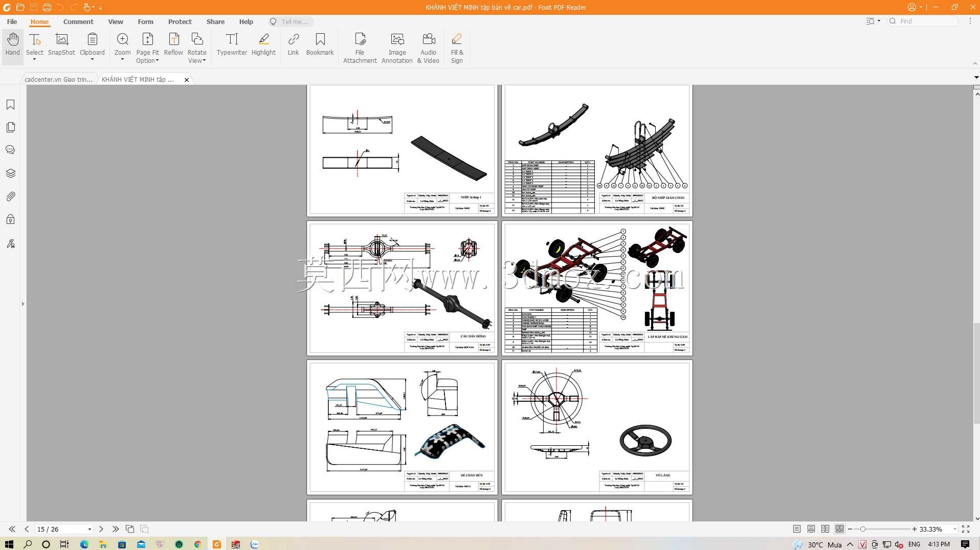
Task: Close the KHÁNH VIỆT MINH document tab
Action: (187, 80)
